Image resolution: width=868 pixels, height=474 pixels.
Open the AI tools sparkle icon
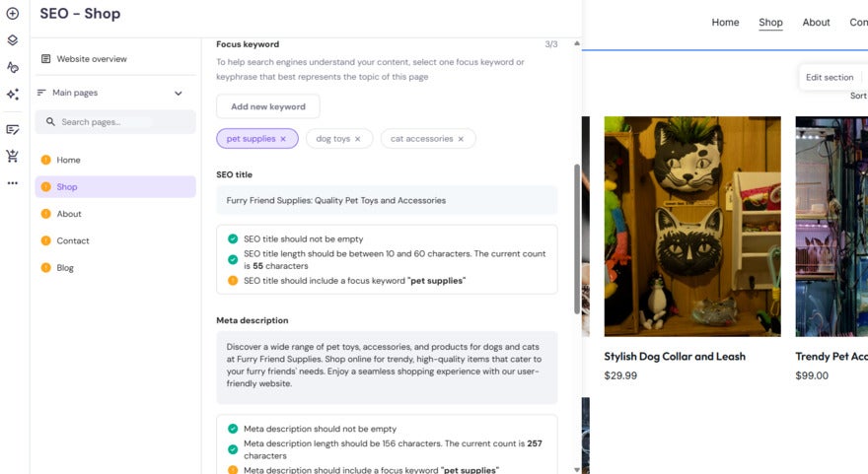point(13,95)
